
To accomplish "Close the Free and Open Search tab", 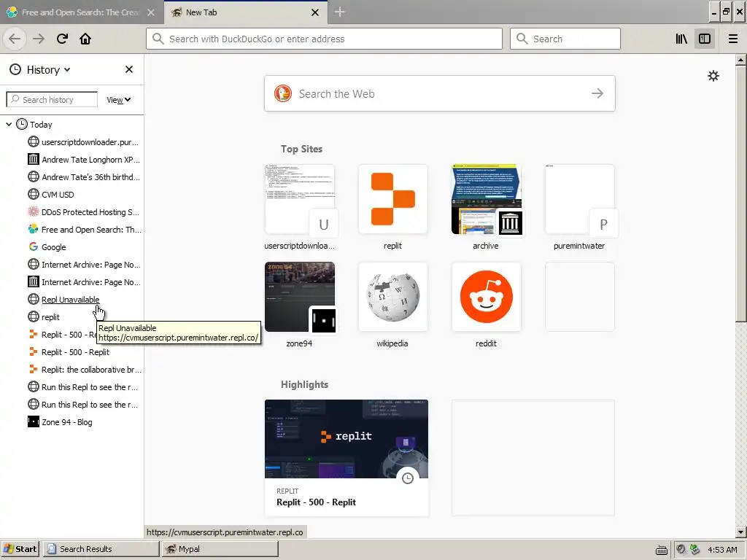I will pos(150,12).
